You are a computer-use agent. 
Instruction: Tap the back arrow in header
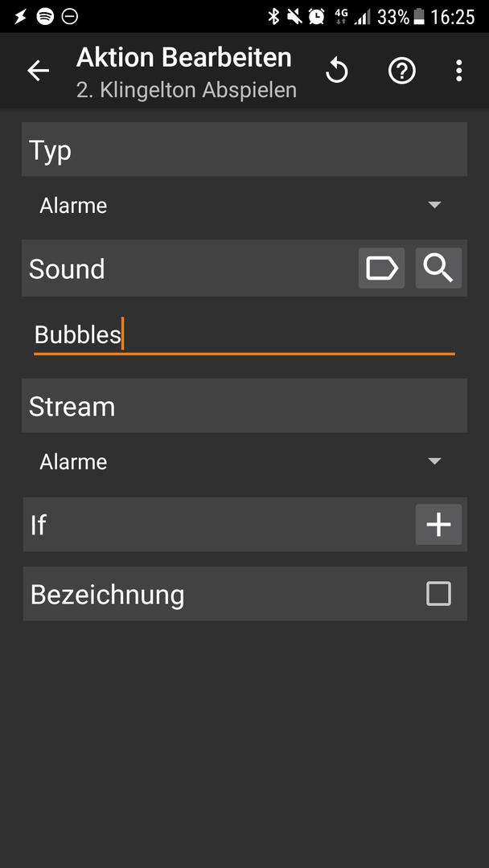click(39, 71)
